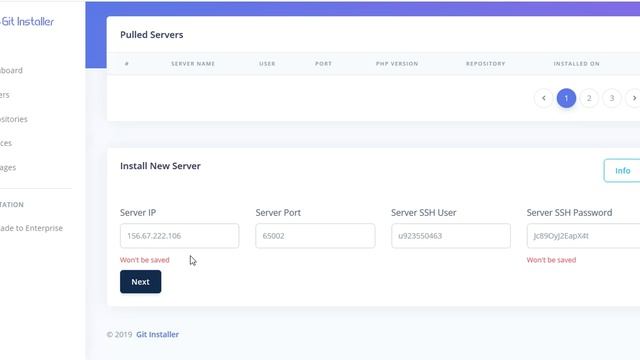Click "Won't be saved" under Server IP

[144, 260]
